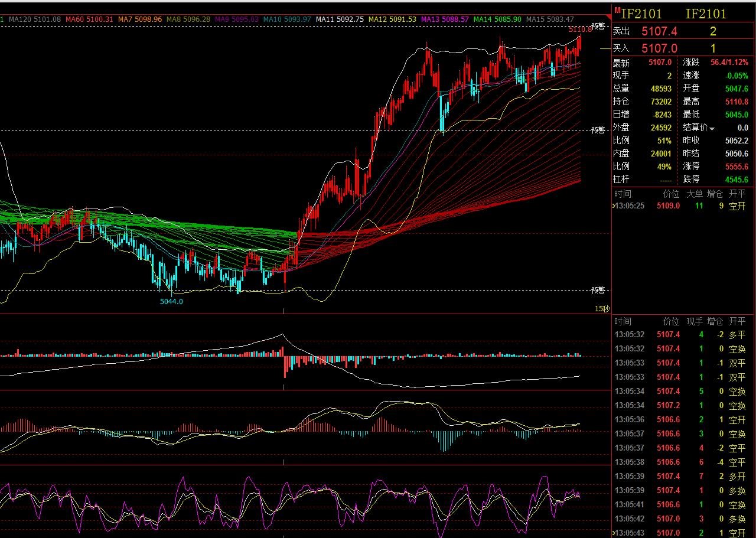The width and height of the screenshot is (756, 538).
Task: Click the 预警 alert tag on the dashed line through the 5044.0 low
Action: click(598, 289)
